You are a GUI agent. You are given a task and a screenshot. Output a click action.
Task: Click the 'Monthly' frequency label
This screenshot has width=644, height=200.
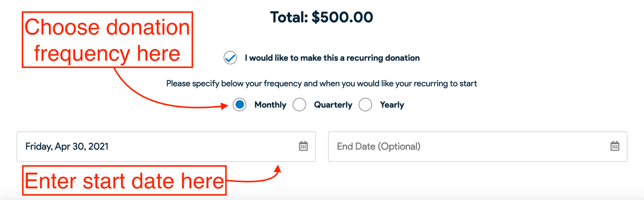tap(270, 105)
